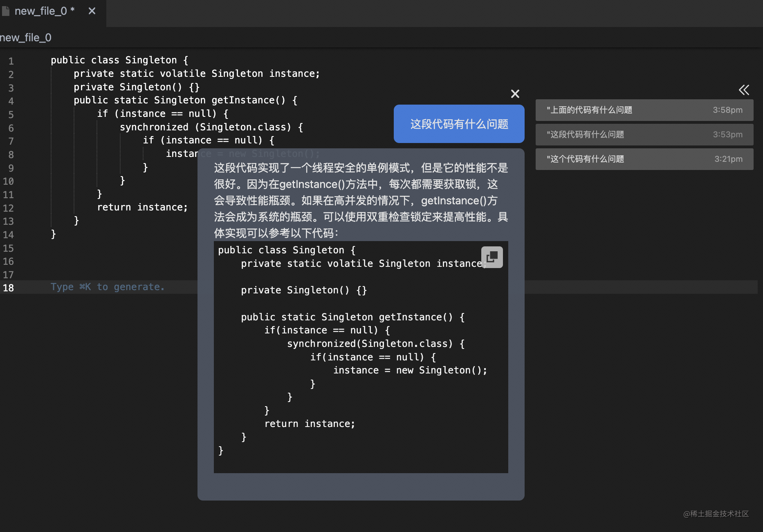Click the file icon on new_file_0 tab
Screen dimensions: 763x532
(6, 11)
